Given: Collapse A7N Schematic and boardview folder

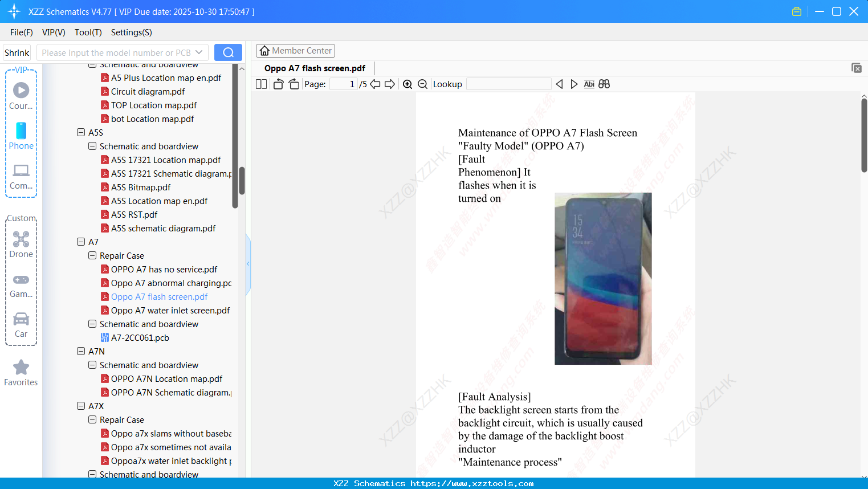Looking at the screenshot, I should [x=92, y=365].
